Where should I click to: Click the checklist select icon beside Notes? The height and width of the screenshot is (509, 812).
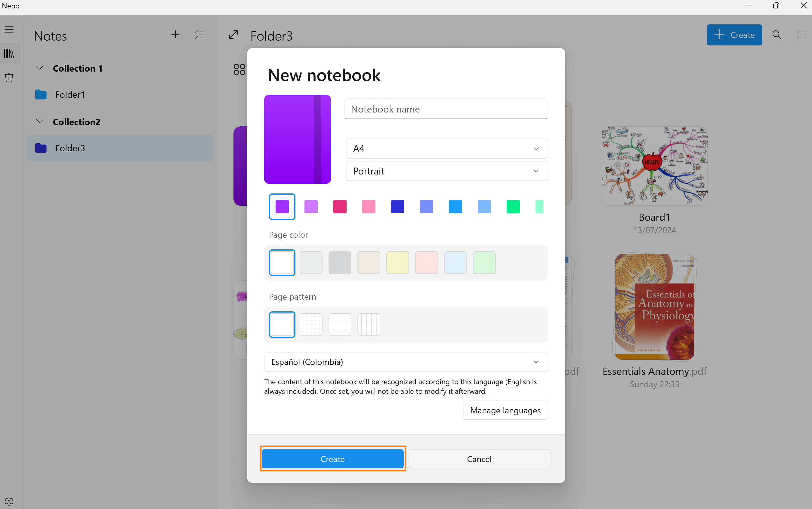[x=200, y=35]
